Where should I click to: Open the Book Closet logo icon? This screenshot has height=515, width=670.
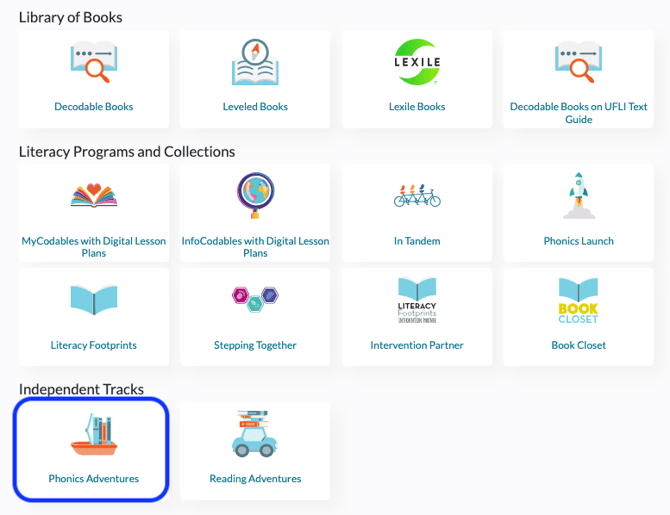(x=578, y=299)
